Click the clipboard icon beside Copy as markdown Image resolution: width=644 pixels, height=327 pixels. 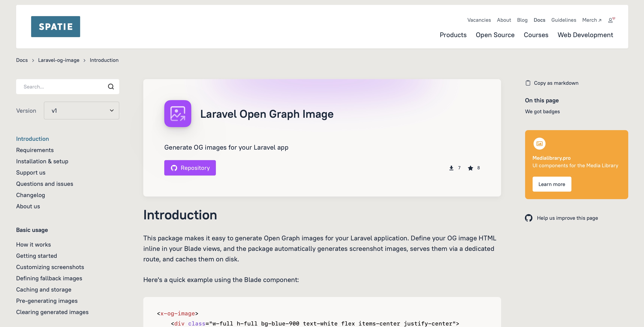tap(528, 83)
